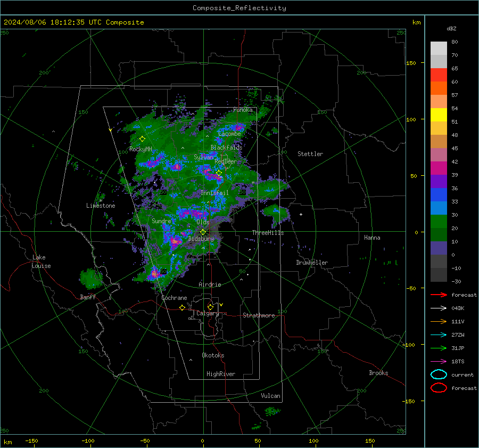Click the Ponoka city label
Screen dimensions: 479x448
click(x=243, y=110)
